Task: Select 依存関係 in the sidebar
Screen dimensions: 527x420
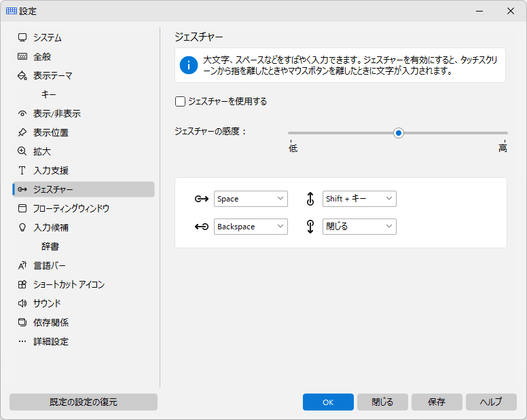Action: click(84, 323)
